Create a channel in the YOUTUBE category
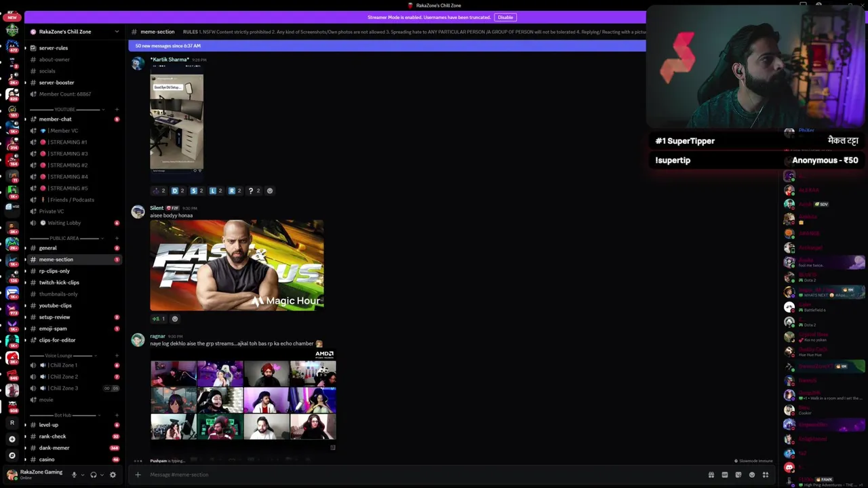 pyautogui.click(x=117, y=109)
